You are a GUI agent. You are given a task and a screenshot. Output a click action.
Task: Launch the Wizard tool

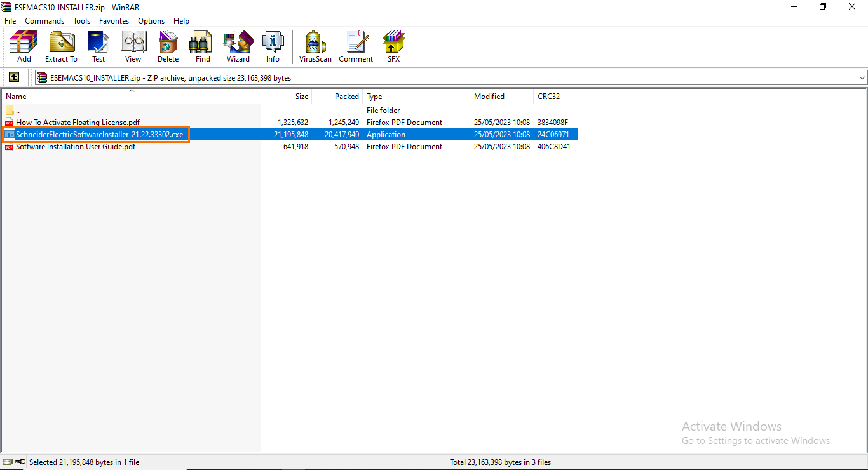tap(238, 47)
